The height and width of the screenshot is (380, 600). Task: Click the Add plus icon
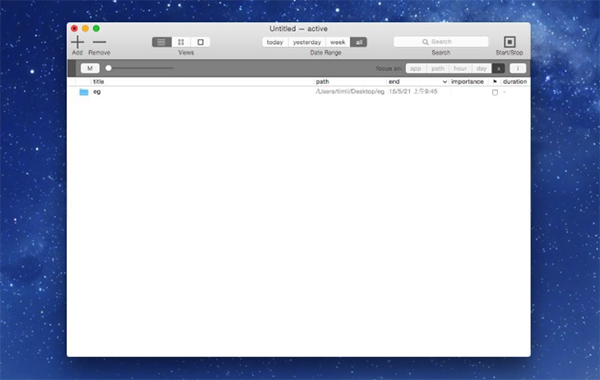click(x=77, y=42)
